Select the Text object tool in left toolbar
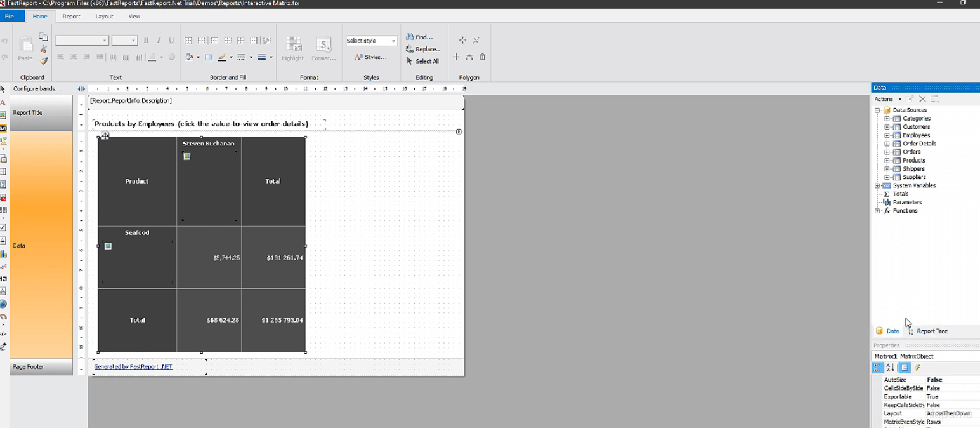Image resolution: width=980 pixels, height=428 pixels. [x=3, y=102]
